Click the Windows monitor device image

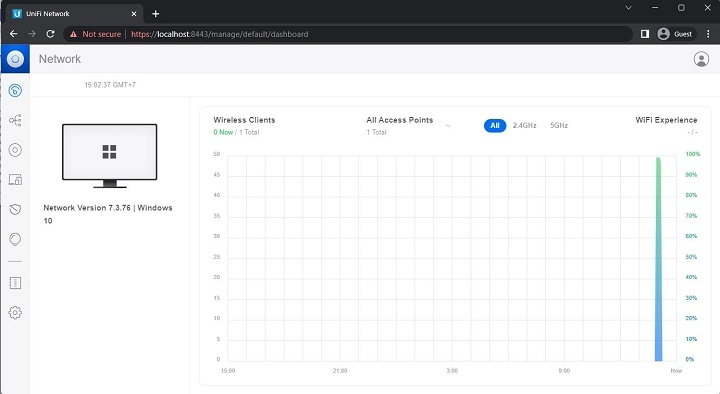(x=110, y=156)
